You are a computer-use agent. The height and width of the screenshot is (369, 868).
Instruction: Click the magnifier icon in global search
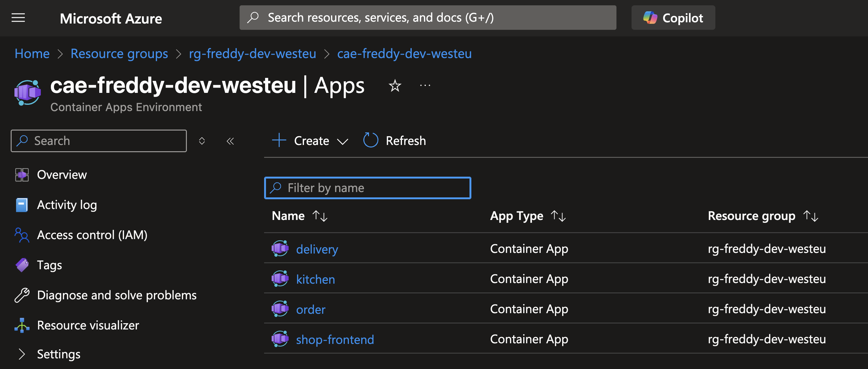point(253,18)
